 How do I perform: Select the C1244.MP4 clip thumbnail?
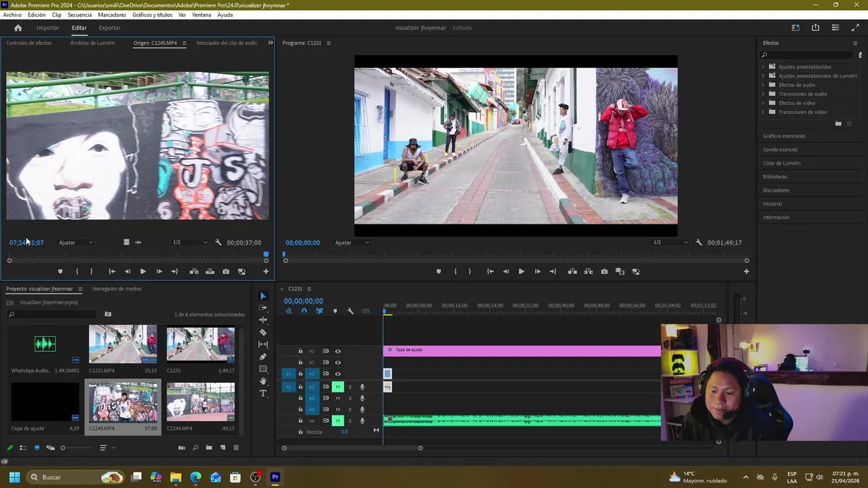[201, 402]
